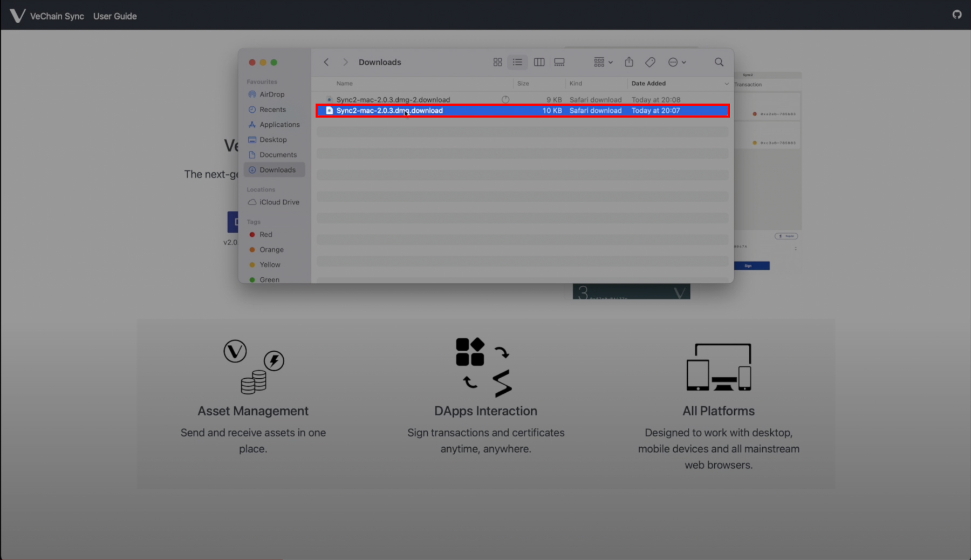Filter by the Red tag
971x560 pixels.
265,235
